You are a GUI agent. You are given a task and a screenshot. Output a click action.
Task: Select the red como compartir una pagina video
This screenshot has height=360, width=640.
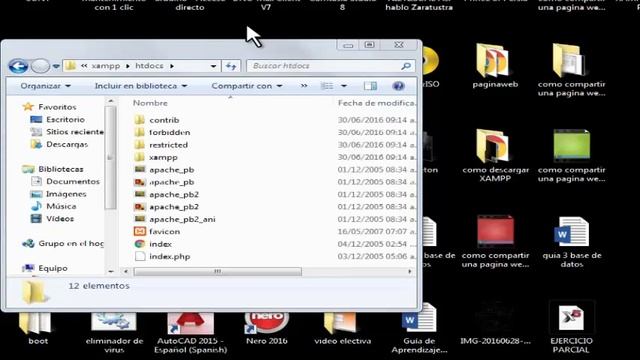click(495, 242)
